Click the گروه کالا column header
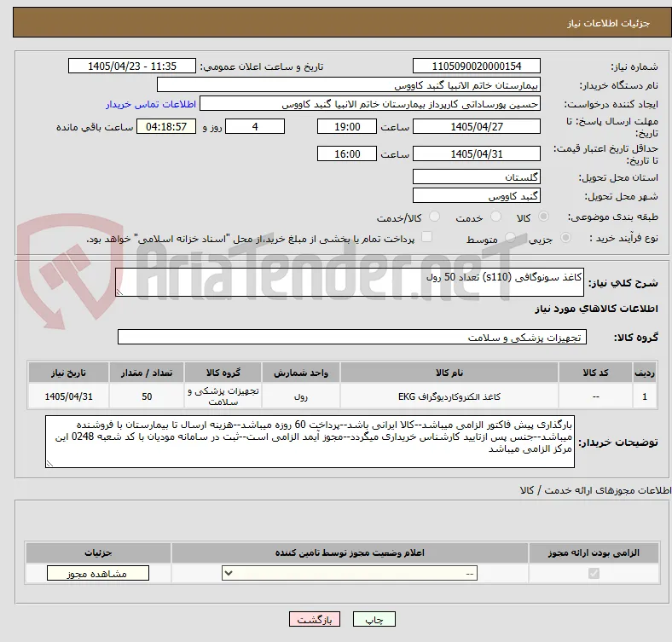 pyautogui.click(x=223, y=373)
